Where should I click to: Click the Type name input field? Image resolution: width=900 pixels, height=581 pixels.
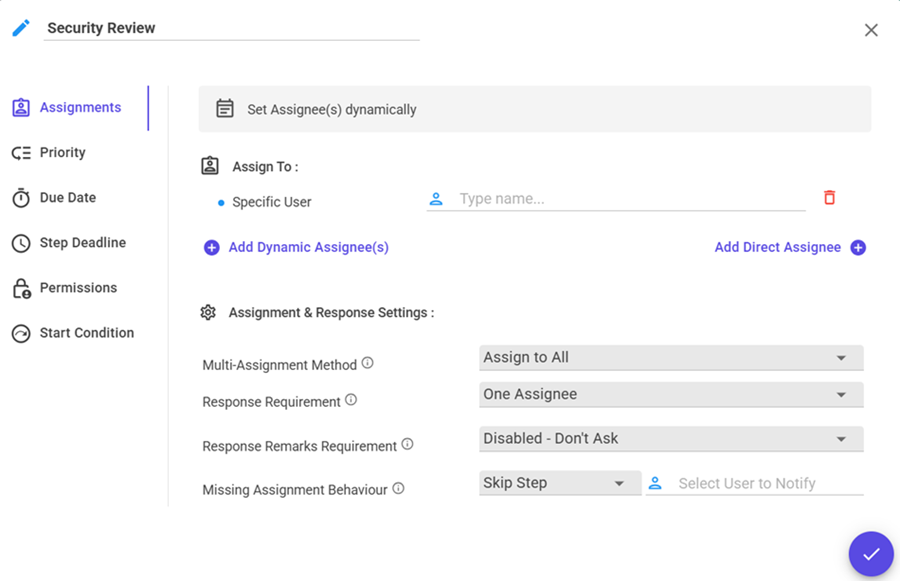[630, 199]
